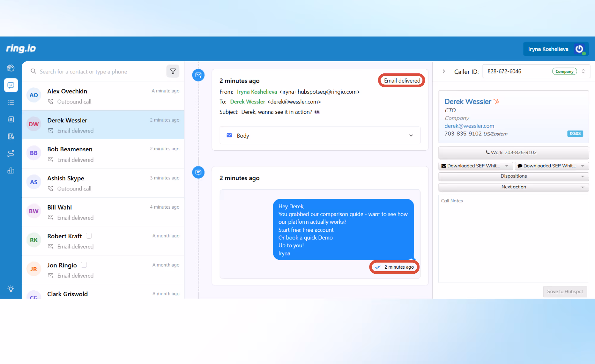Open the library books icon in sidebar
Screen dimensions: 595x364
pos(11,136)
